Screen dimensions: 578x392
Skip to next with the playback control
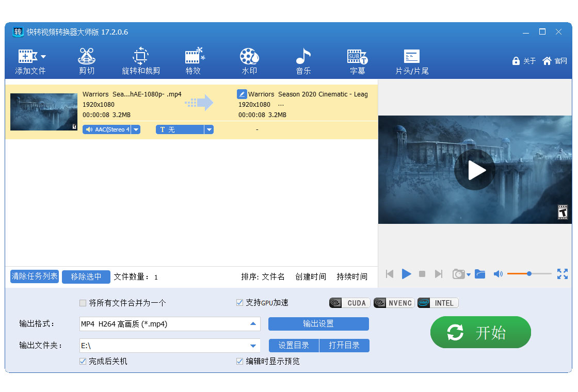point(438,274)
